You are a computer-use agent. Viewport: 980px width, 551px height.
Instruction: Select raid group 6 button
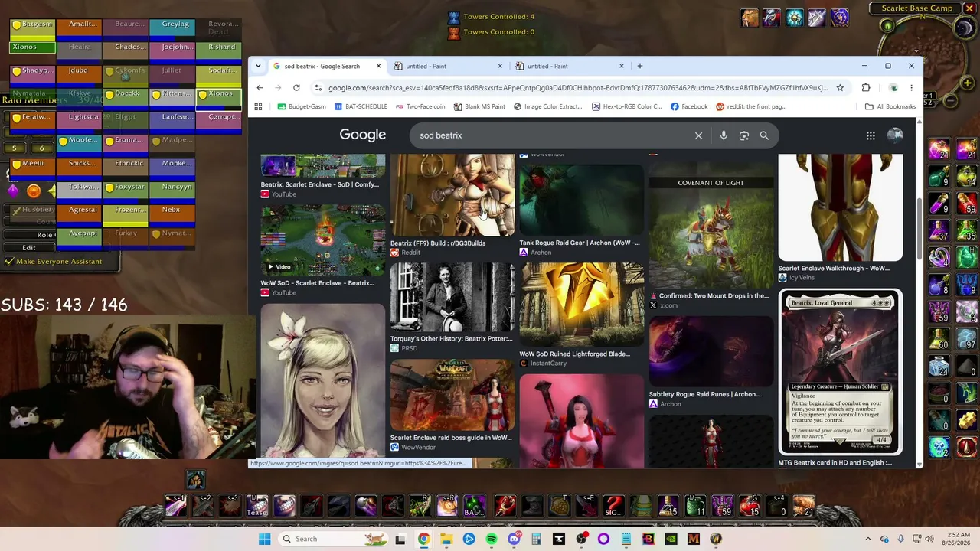pyautogui.click(x=42, y=148)
